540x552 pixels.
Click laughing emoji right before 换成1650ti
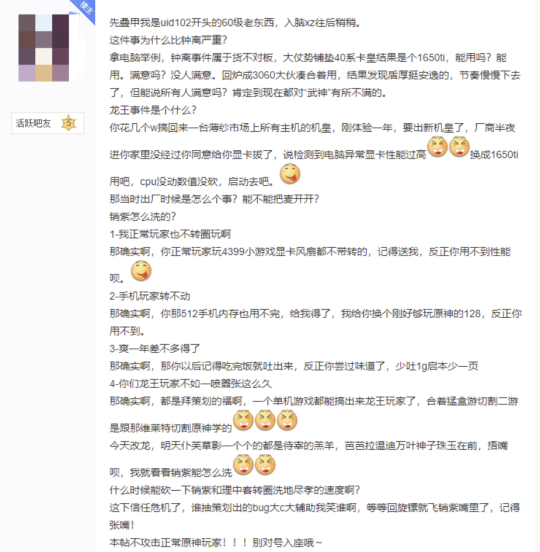tap(459, 146)
